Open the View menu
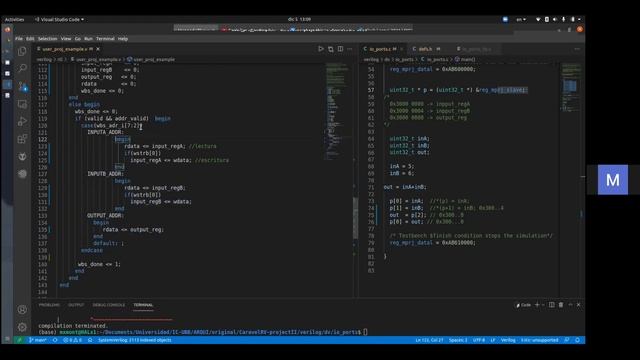The height and width of the screenshot is (360, 640). pyautogui.click(x=66, y=39)
